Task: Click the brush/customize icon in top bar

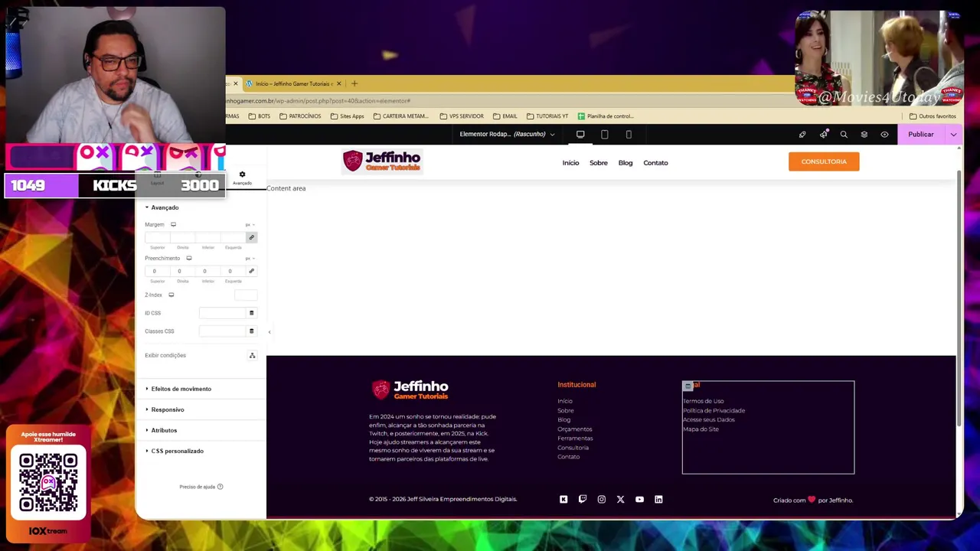Action: pyautogui.click(x=802, y=135)
